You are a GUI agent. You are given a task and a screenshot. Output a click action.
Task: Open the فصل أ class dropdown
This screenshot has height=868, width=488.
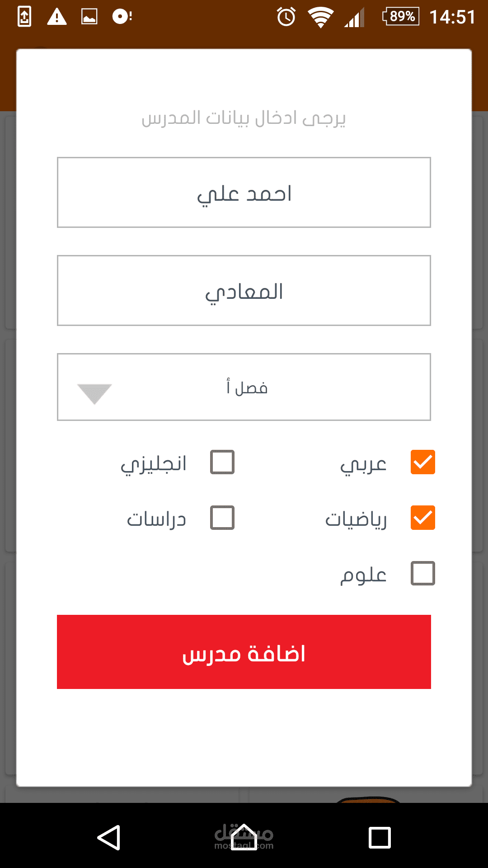244,387
